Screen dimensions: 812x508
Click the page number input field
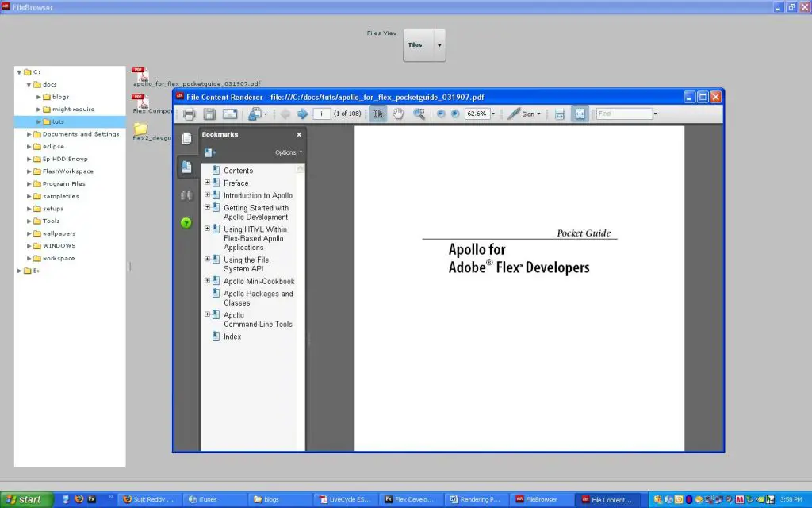(322, 114)
